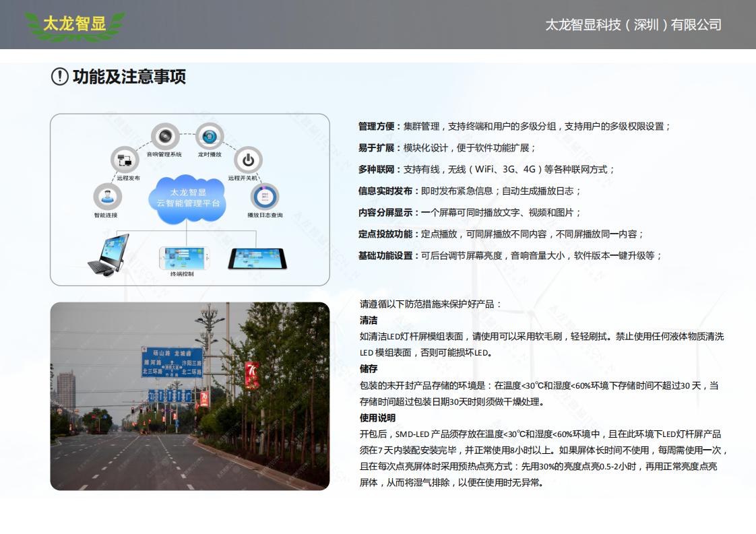Select the tablet device image

click(x=257, y=259)
